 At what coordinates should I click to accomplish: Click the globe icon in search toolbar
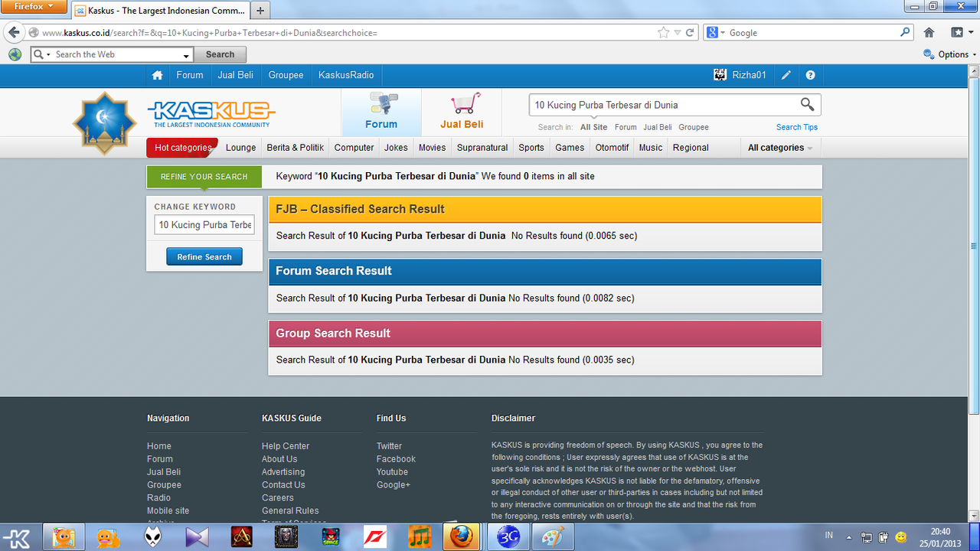tap(15, 54)
